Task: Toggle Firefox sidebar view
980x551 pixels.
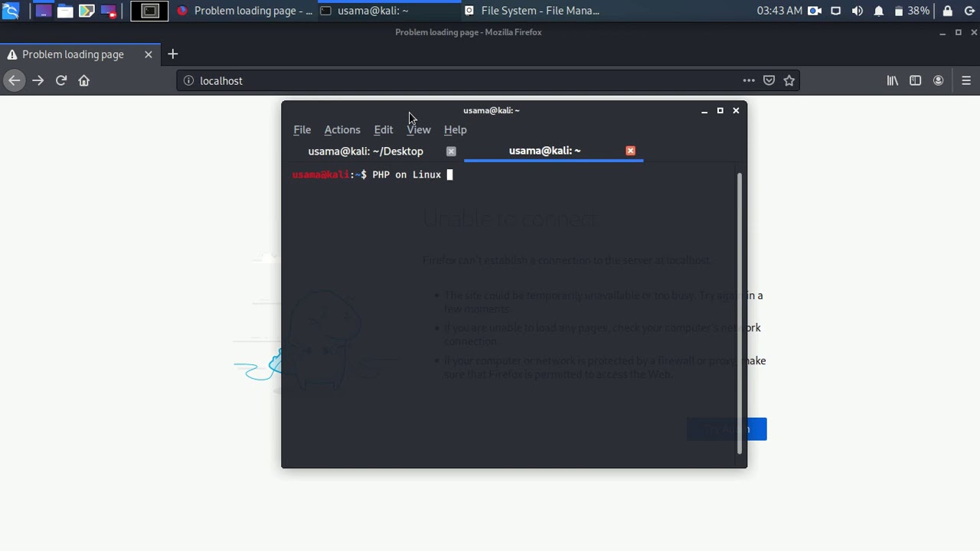Action: point(915,80)
